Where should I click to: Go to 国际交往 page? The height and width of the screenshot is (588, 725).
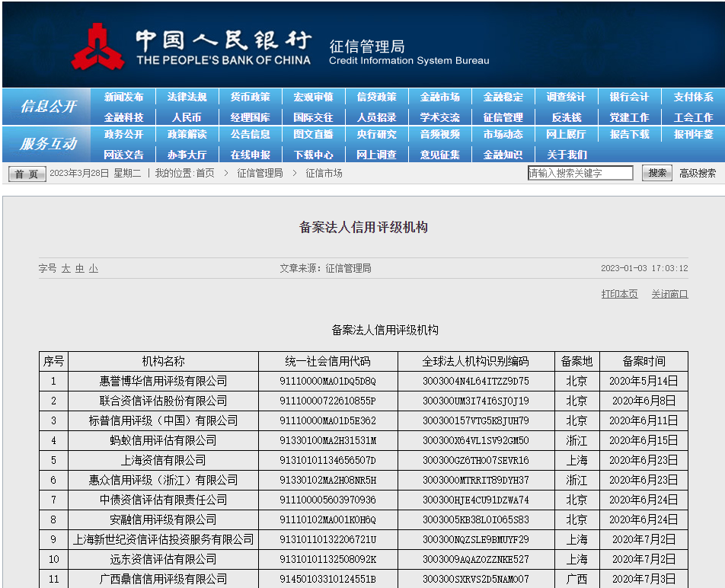(x=313, y=117)
